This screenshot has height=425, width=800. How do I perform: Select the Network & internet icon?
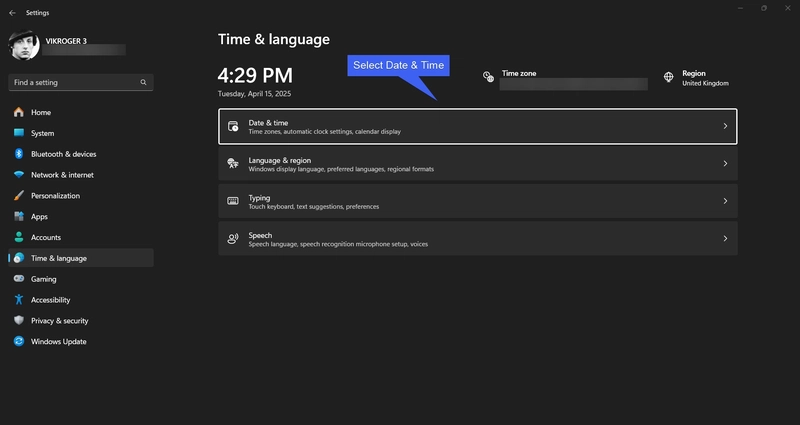(x=18, y=175)
